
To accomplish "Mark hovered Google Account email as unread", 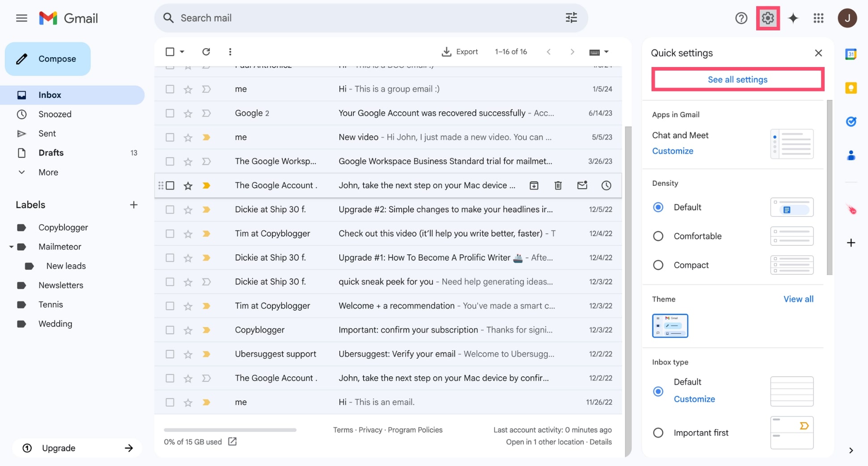I will [x=582, y=185].
